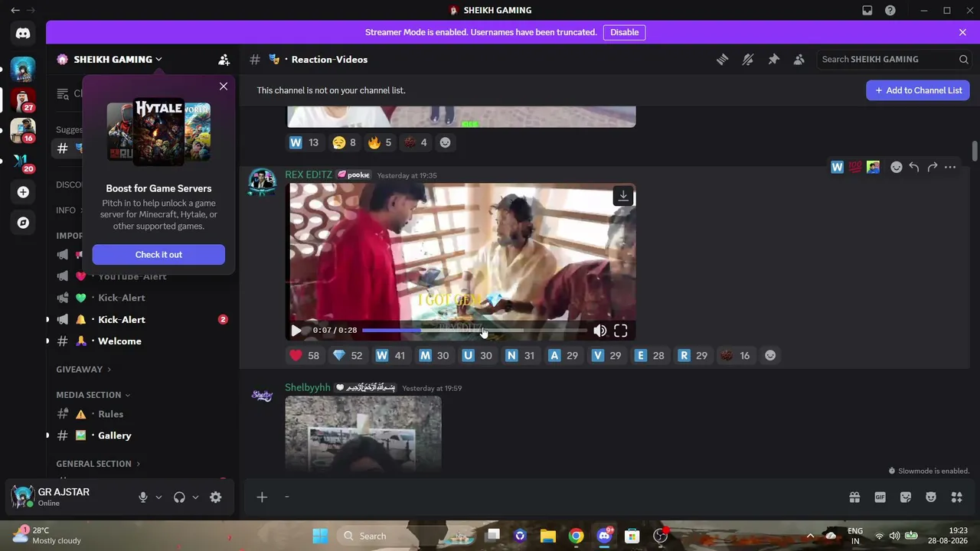This screenshot has width=980, height=551.
Task: Download the REX ED!TZ video
Action: [623, 196]
